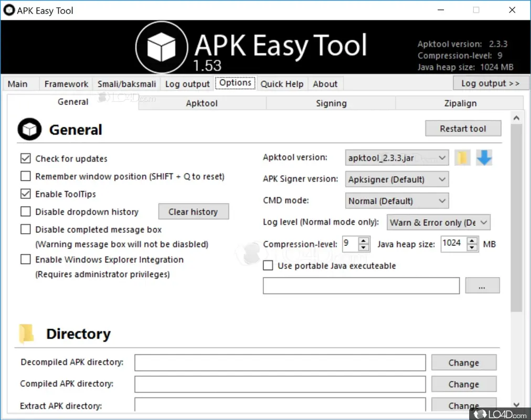531x420 pixels.
Task: Toggle Check for updates checkbox
Action: 25,158
